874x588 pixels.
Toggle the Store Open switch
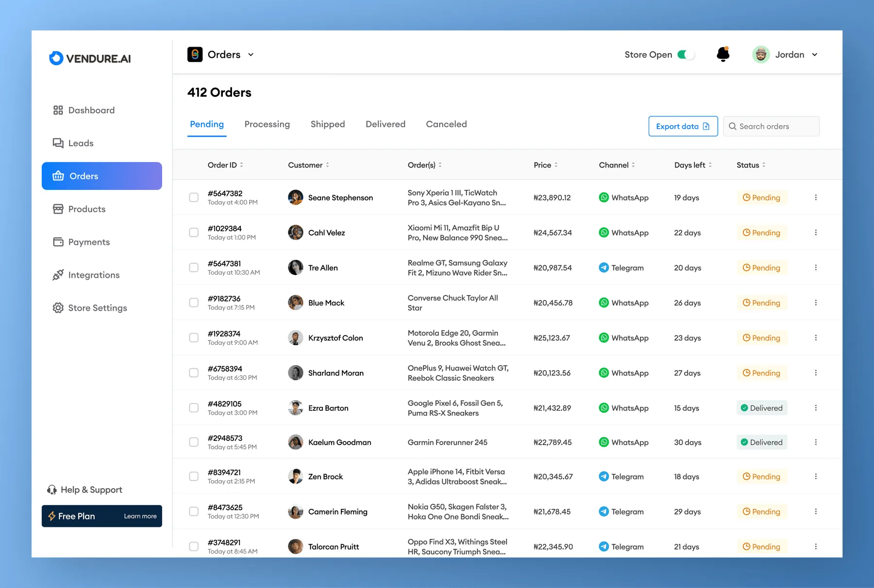coord(686,54)
